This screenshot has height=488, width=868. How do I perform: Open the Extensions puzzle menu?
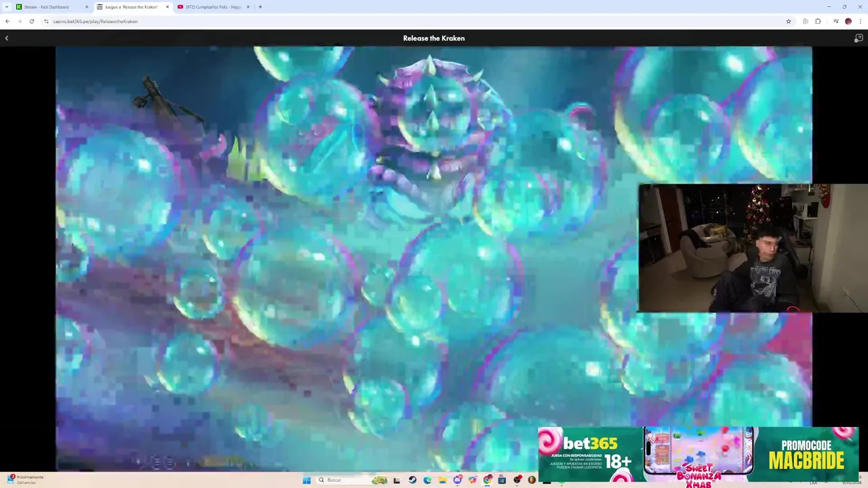coord(818,21)
